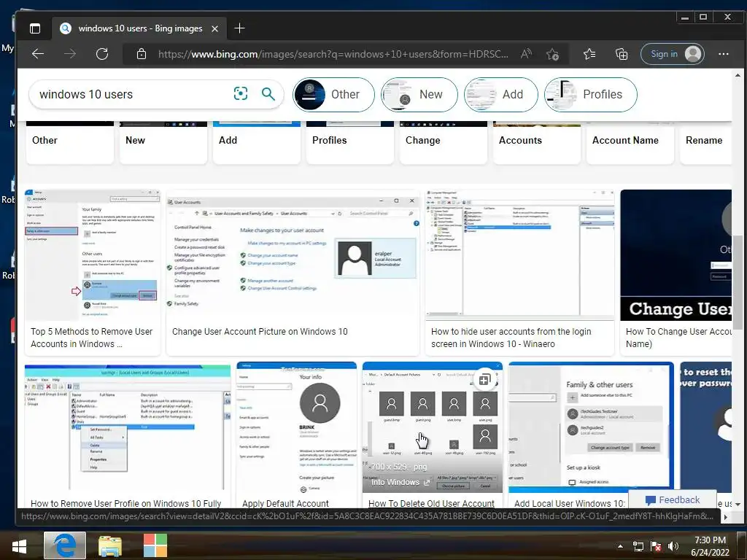Select the Profiles suggestion pill
The image size is (747, 560).
[591, 94]
